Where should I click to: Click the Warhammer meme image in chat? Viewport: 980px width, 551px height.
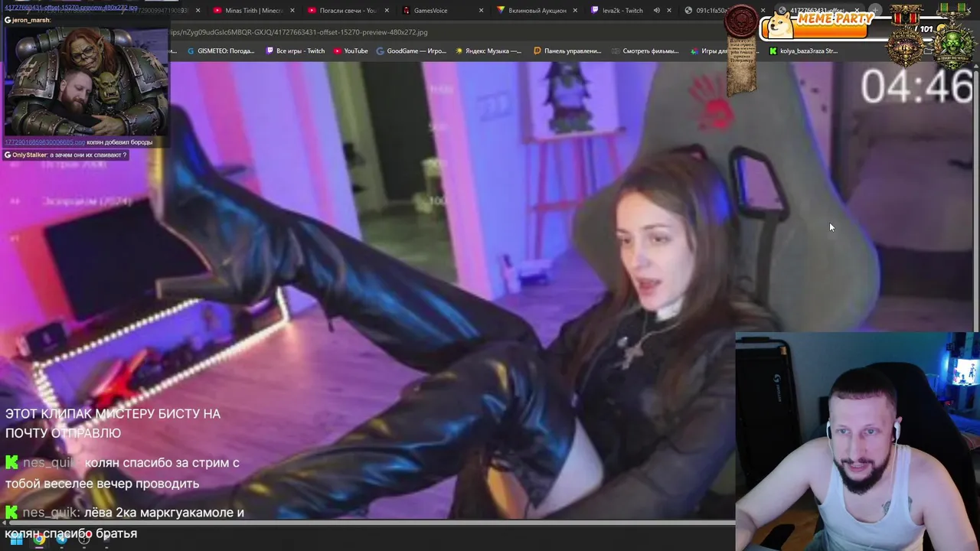pyautogui.click(x=86, y=81)
